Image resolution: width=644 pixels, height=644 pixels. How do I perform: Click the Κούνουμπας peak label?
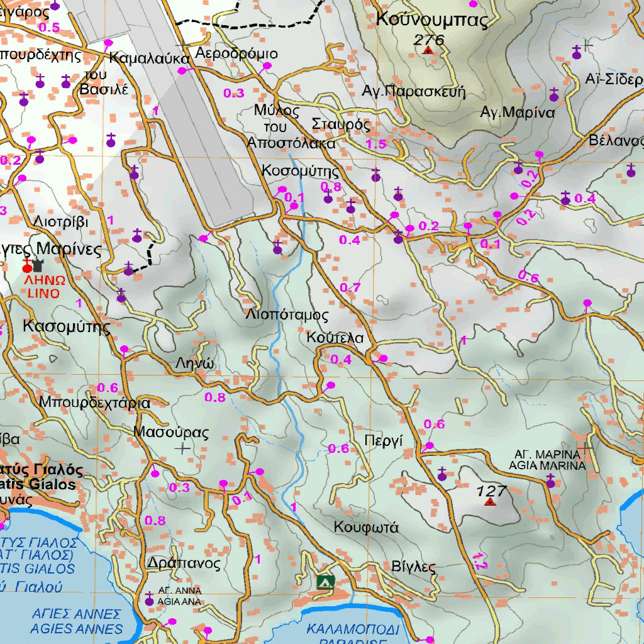[432, 19]
